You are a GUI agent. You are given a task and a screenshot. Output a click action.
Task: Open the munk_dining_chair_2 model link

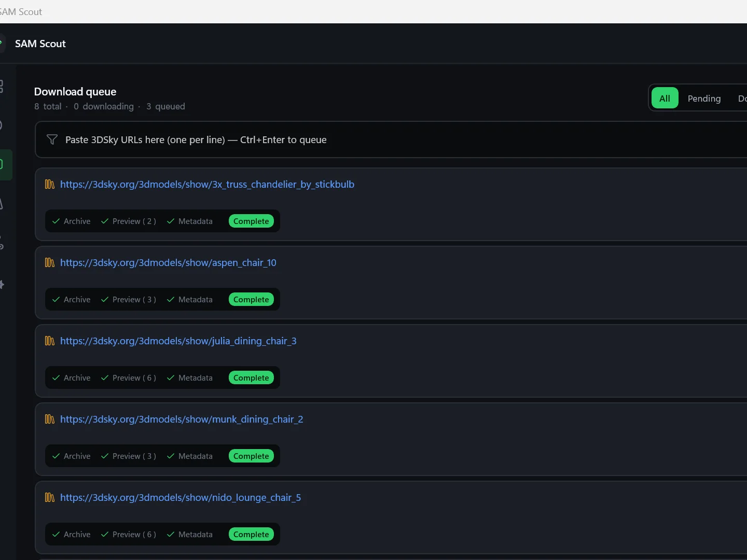(182, 419)
